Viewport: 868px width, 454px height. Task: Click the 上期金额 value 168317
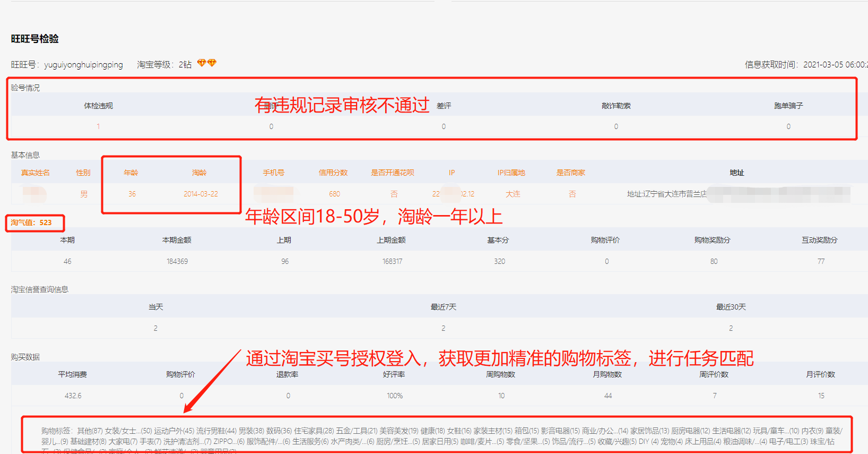[393, 261]
